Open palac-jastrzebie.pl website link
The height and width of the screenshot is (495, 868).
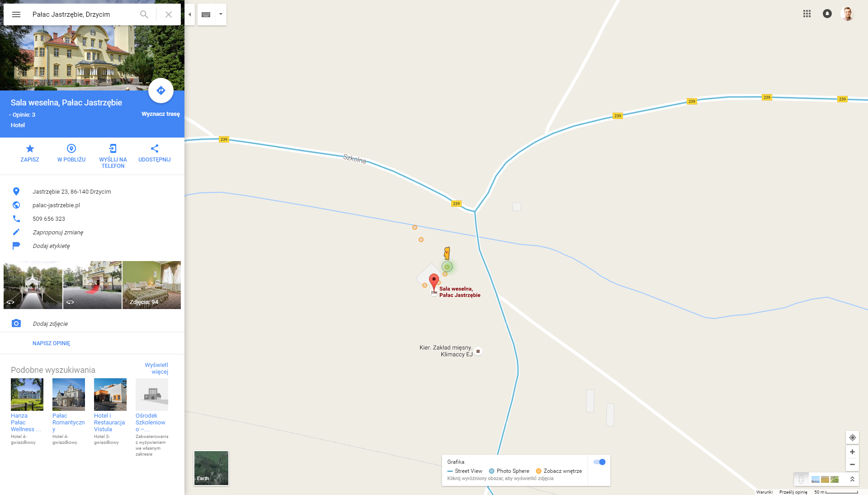[x=56, y=205]
